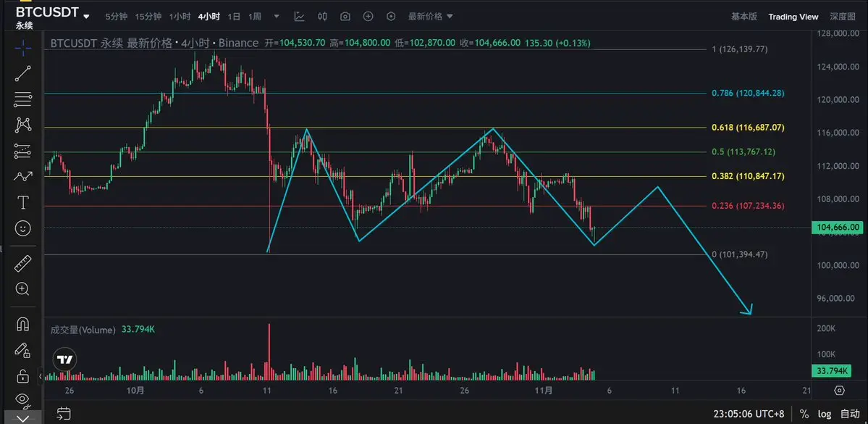868x424 pixels.
Task: Open the go-to-date calendar icon
Action: click(x=64, y=413)
